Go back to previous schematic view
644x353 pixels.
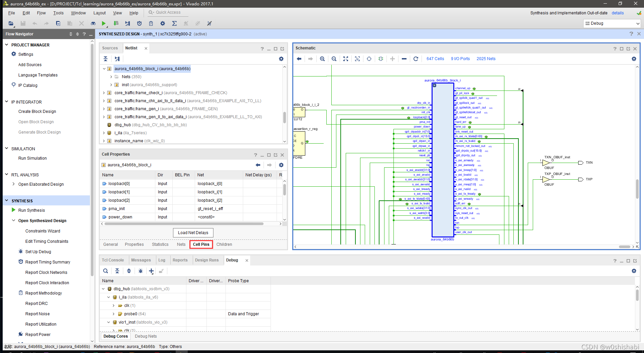tap(299, 59)
